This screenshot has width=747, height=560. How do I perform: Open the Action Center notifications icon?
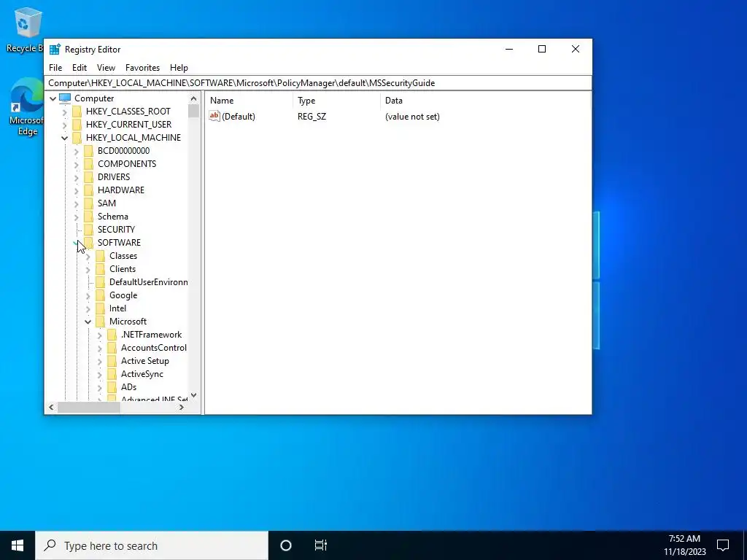click(x=723, y=545)
